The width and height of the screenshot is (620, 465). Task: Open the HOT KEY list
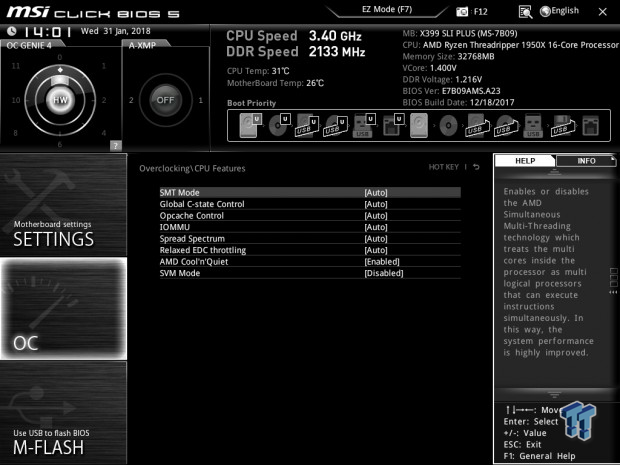[x=443, y=167]
